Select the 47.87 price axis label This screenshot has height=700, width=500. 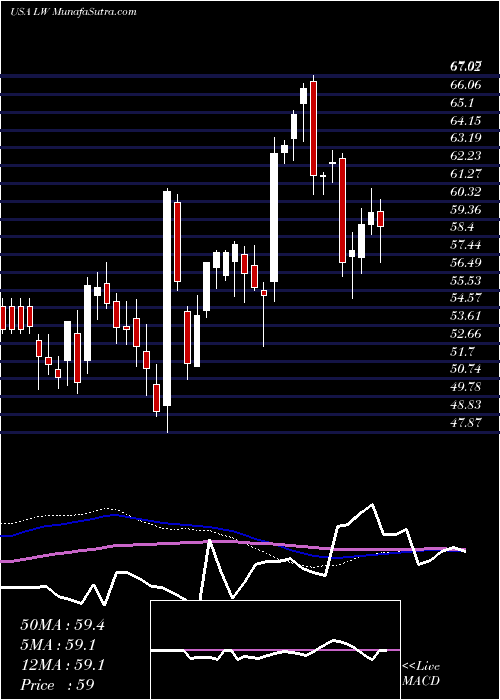(x=466, y=422)
